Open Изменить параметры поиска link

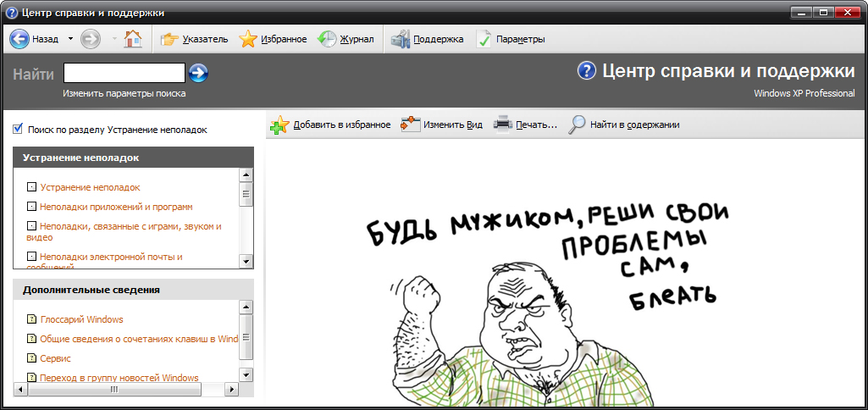tap(124, 93)
